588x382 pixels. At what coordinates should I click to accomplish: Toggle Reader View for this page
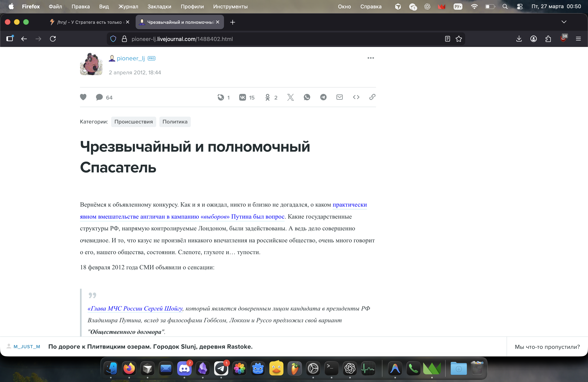click(447, 39)
